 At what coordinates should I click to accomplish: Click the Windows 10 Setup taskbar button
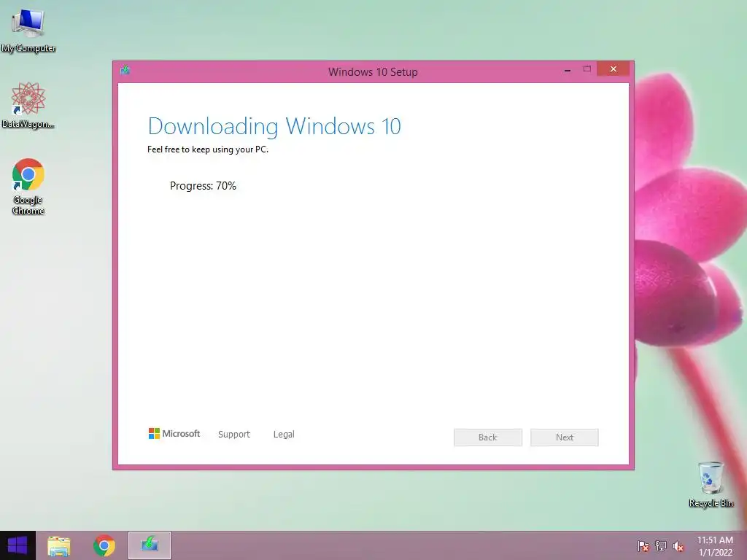150,545
